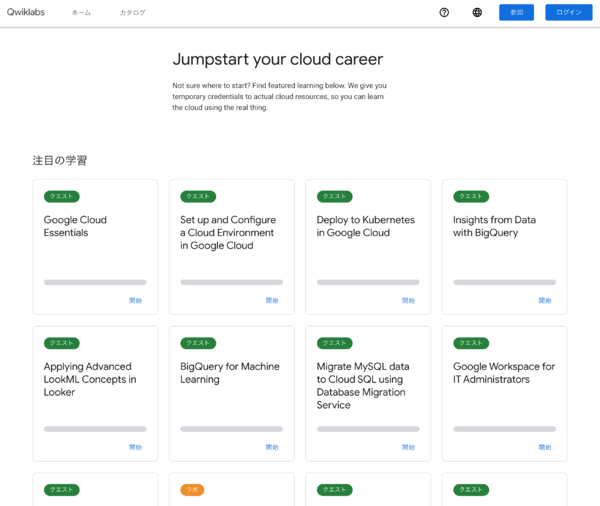Image resolution: width=600 pixels, height=506 pixels.
Task: Open Deploy to Kubernetes in Google Cloud title
Action: click(x=365, y=226)
